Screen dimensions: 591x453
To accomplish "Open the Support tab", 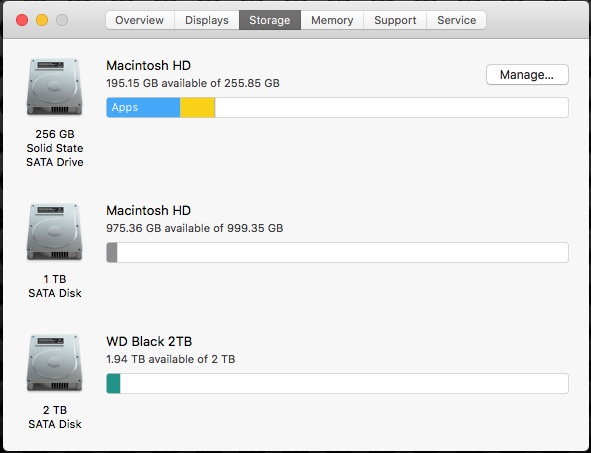I will click(395, 20).
